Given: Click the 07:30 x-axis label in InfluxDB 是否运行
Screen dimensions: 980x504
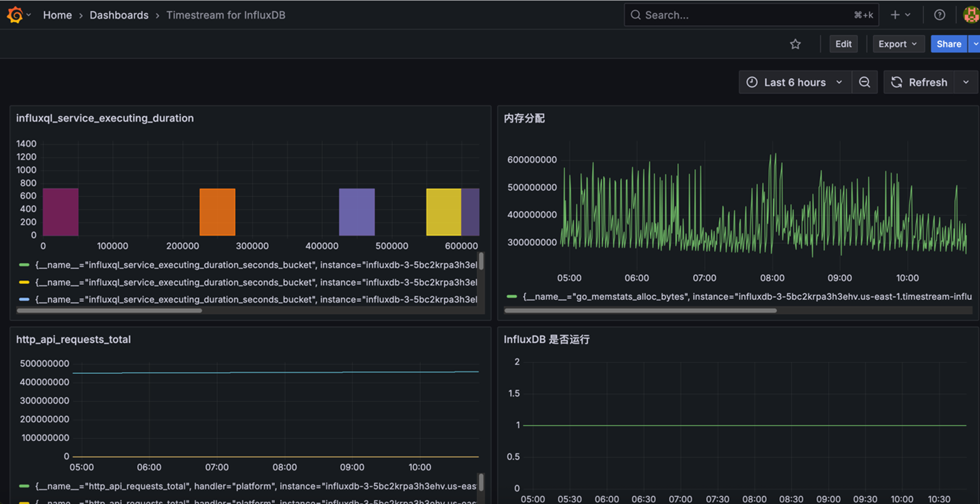Looking at the screenshot, I should point(718,499).
